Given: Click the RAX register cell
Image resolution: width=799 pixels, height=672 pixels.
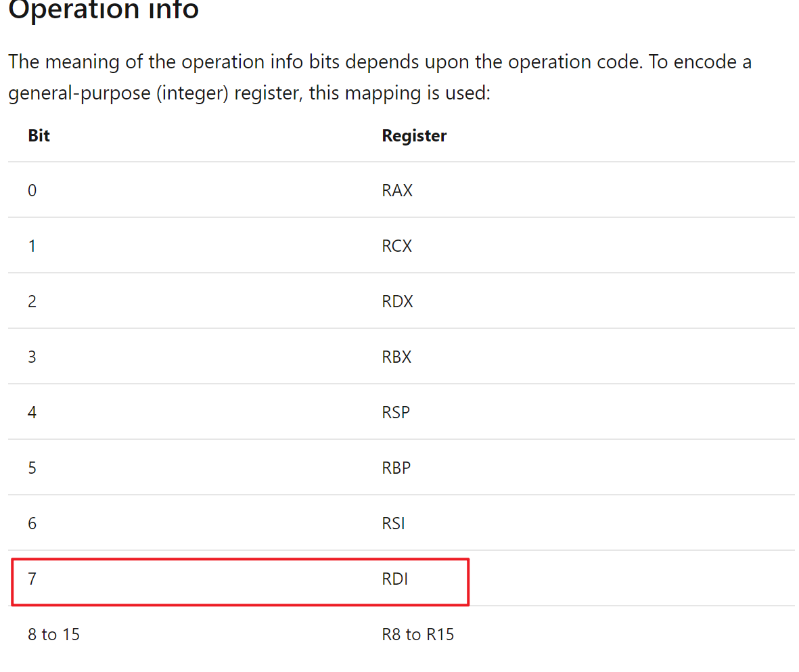Looking at the screenshot, I should click(x=397, y=190).
